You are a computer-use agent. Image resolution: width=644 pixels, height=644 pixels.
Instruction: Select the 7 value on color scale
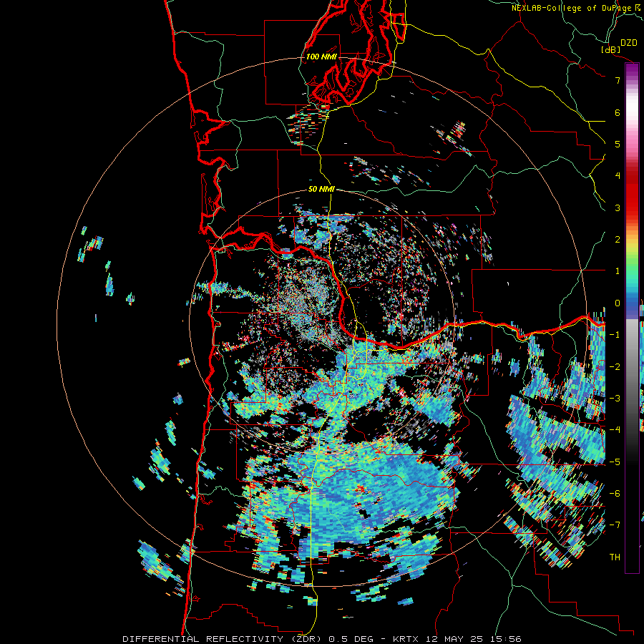(618, 80)
